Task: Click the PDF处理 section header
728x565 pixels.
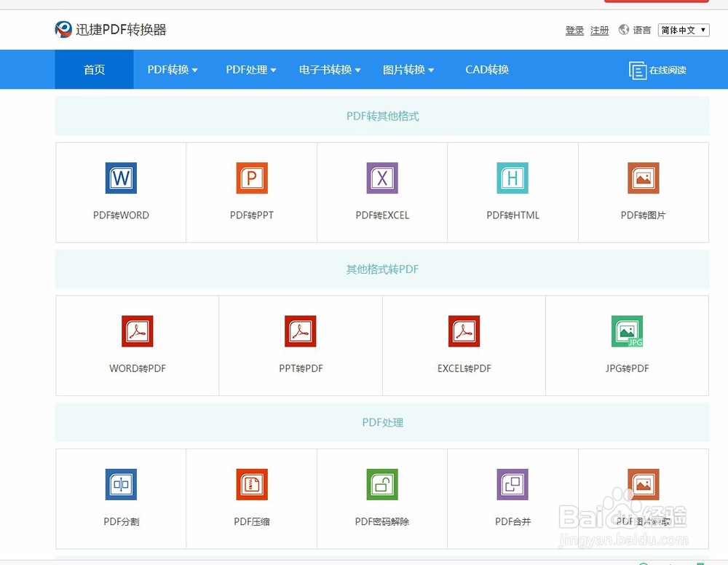Action: point(383,422)
